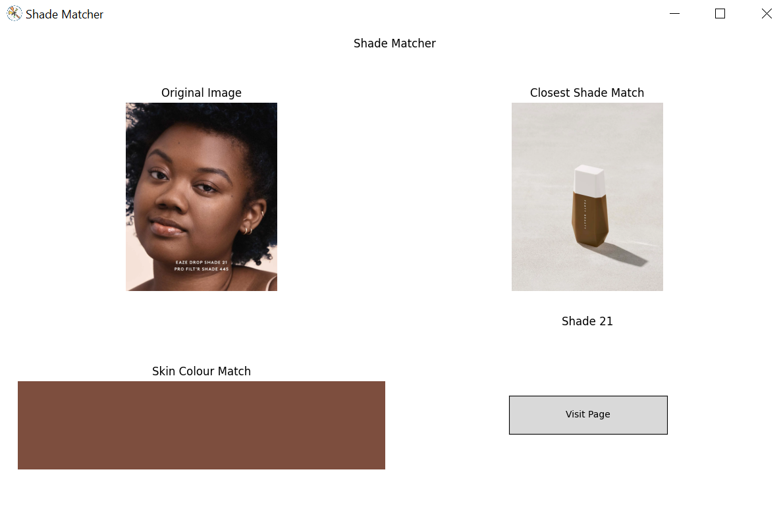Close the Shade Matcher window
This screenshot has width=783, height=532.
(x=767, y=13)
